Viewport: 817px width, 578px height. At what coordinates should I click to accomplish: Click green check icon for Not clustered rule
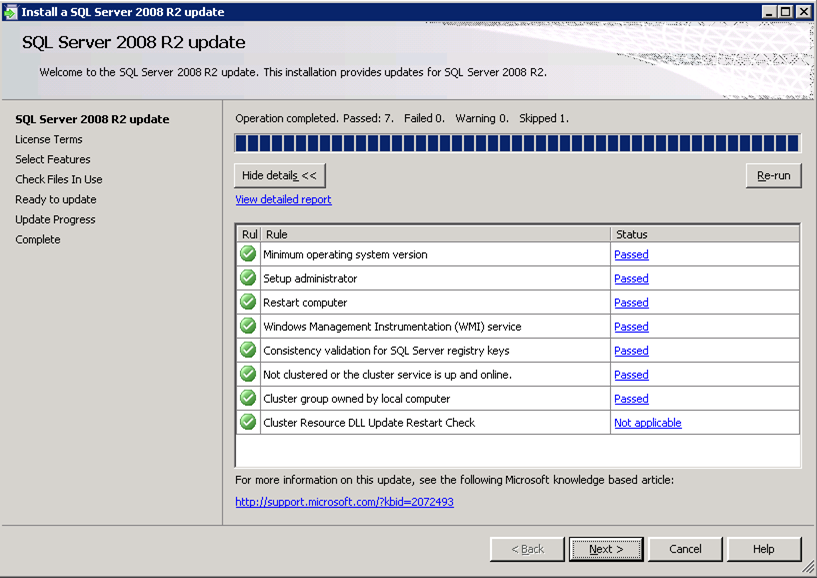tap(248, 374)
